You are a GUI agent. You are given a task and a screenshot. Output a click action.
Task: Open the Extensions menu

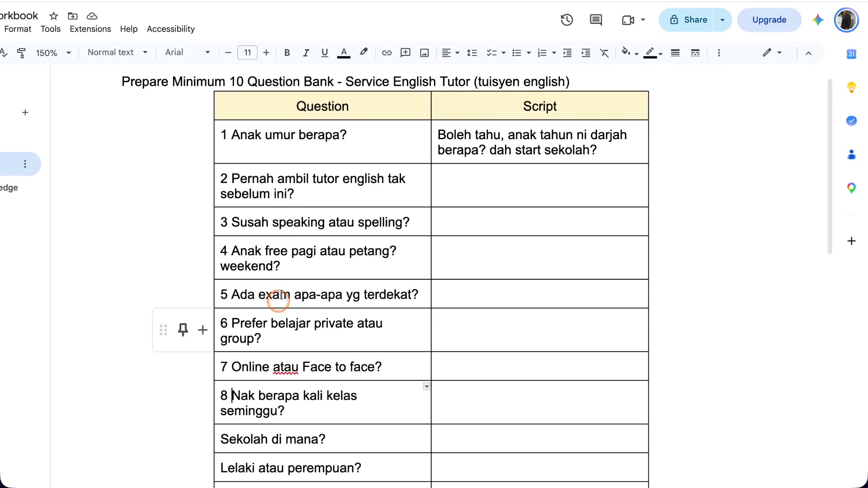pos(90,29)
